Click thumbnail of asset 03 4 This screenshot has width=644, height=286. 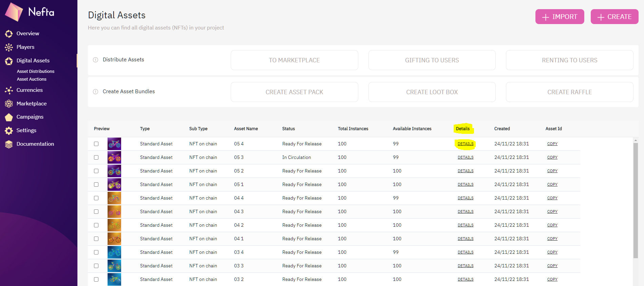coord(114,252)
